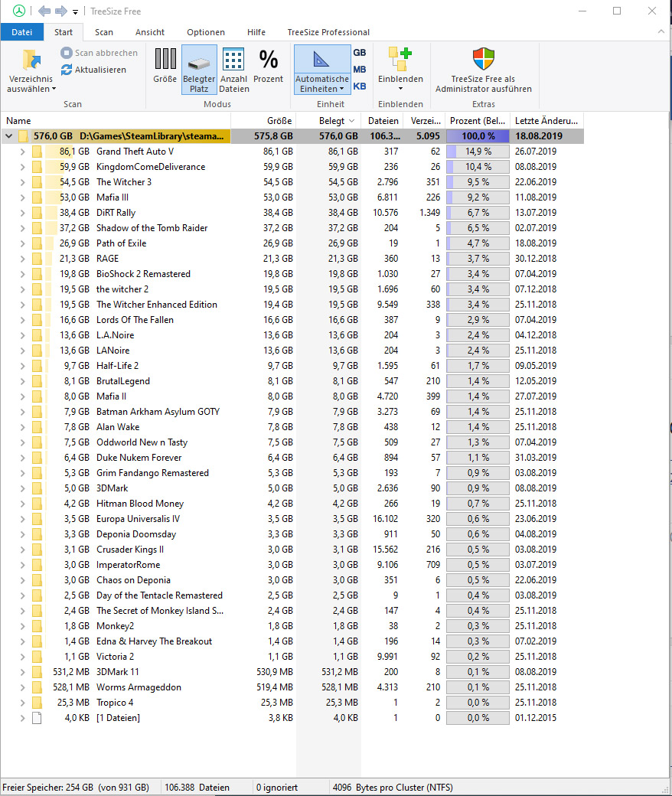Select the Tropico 4 folder icon
Image resolution: width=672 pixels, height=796 pixels.
(x=37, y=703)
